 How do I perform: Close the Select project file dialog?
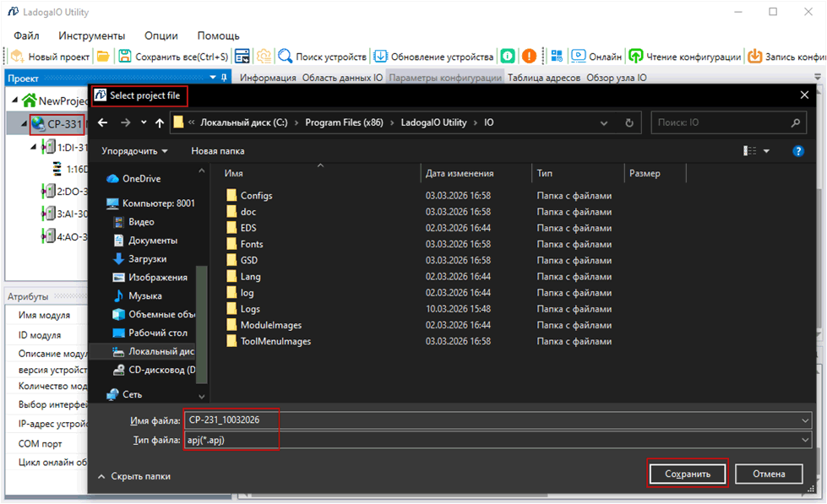pyautogui.click(x=804, y=95)
